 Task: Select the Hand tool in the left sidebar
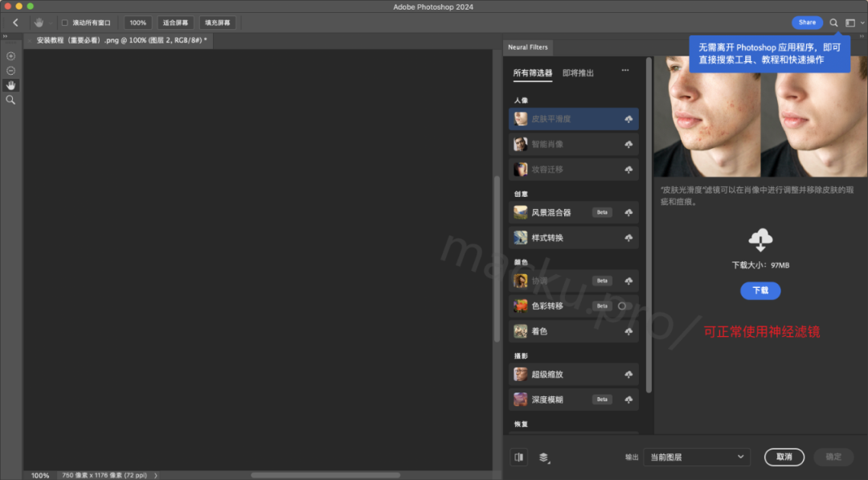click(x=10, y=85)
